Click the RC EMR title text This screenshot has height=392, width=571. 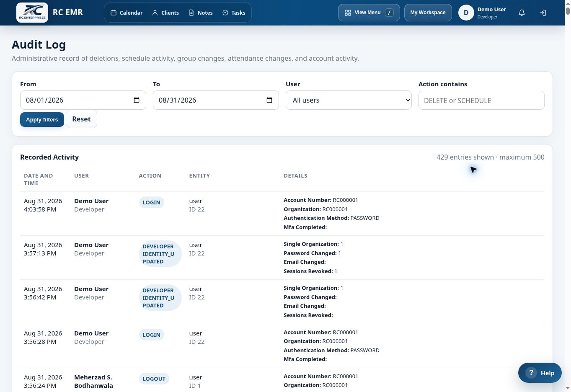(68, 12)
